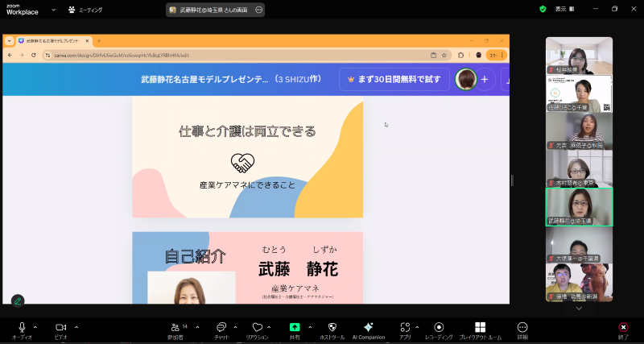Open リアクション heart reactions
Viewport: 644px width, 344px height.
pyautogui.click(x=258, y=327)
